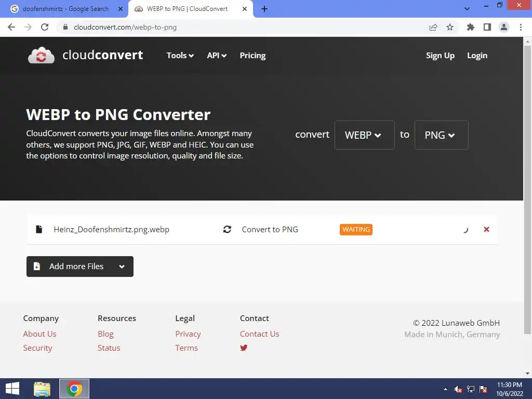Viewport: 532px width, 399px height.
Task: Click the WEBP to PNG Converter heading
Action: point(118,115)
